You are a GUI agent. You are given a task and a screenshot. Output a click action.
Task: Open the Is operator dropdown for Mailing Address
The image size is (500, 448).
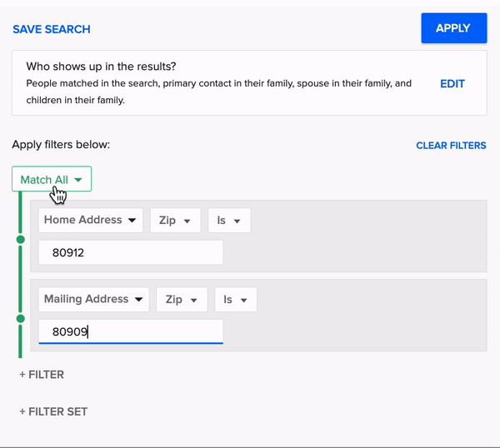tap(236, 299)
